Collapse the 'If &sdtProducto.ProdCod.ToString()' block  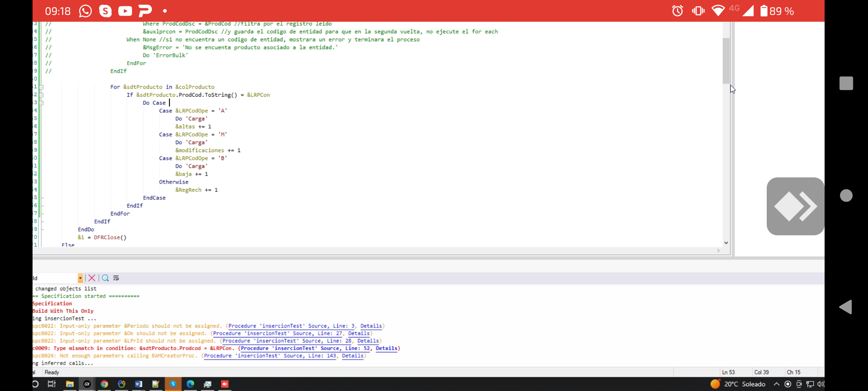(x=42, y=95)
